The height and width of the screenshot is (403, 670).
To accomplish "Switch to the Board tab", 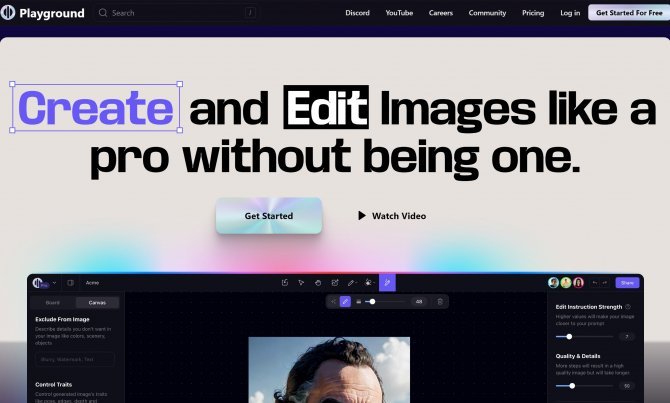I will [x=53, y=303].
